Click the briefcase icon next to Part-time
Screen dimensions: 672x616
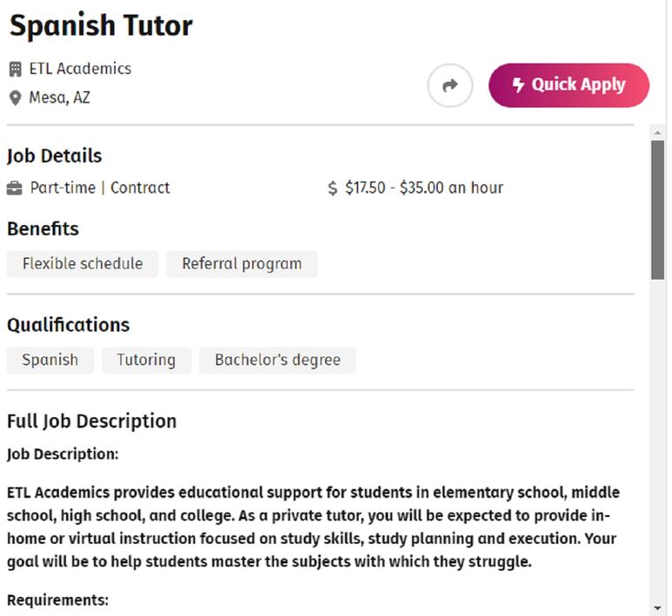[15, 188]
